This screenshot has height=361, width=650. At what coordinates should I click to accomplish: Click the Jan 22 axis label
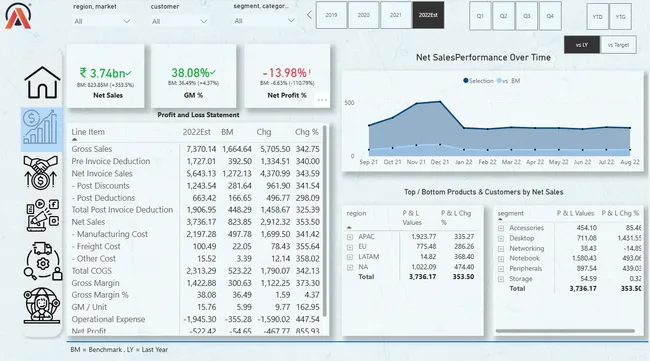click(x=463, y=162)
